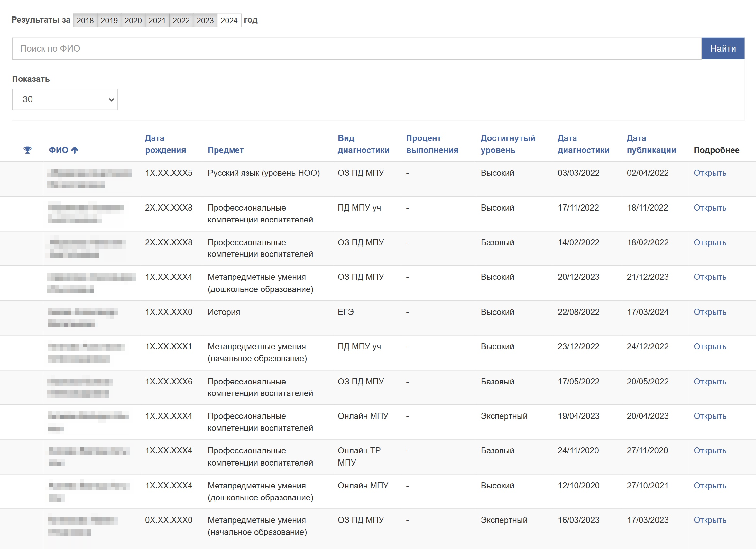Open details for row published 18/02/2022
The image size is (756, 549).
(710, 242)
